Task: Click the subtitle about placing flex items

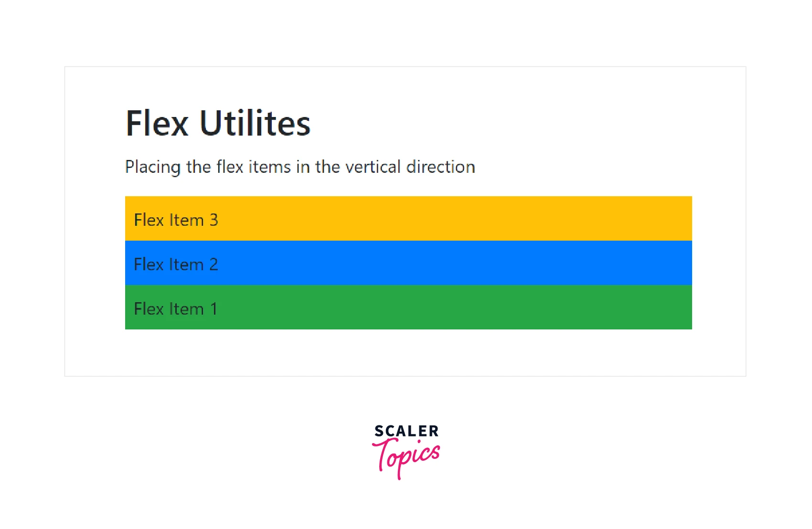Action: click(300, 167)
